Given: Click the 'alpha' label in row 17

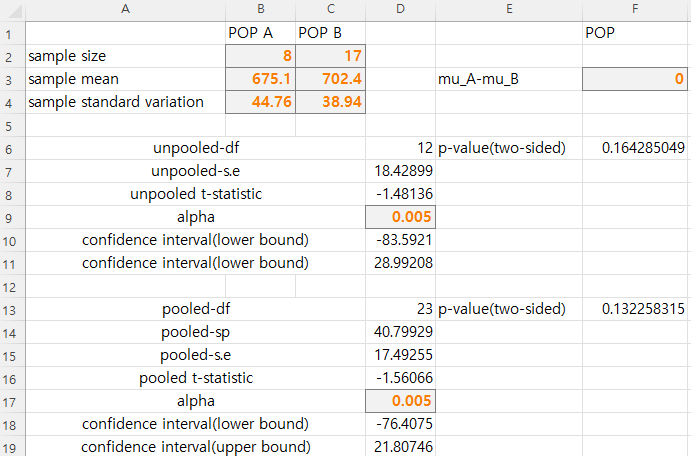Looking at the screenshot, I should 196,401.
